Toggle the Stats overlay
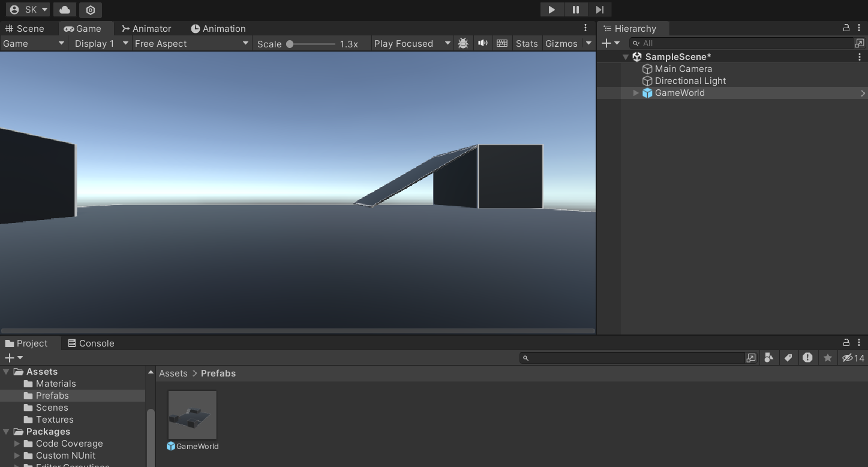 [x=527, y=43]
